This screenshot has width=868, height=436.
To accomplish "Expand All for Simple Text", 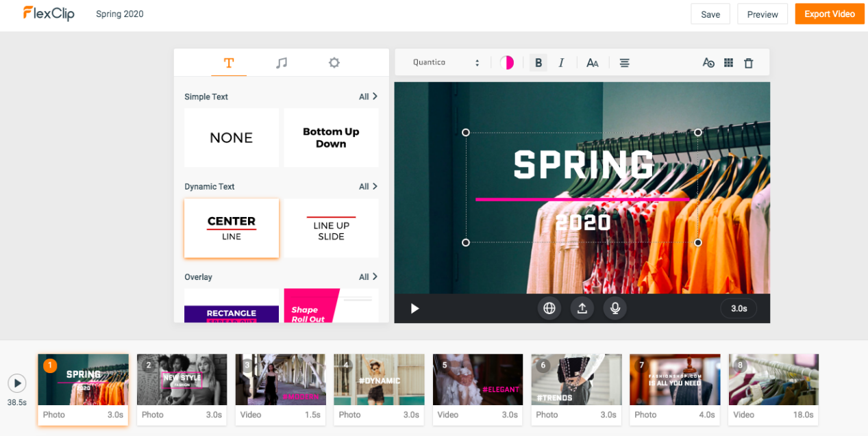I will [368, 97].
